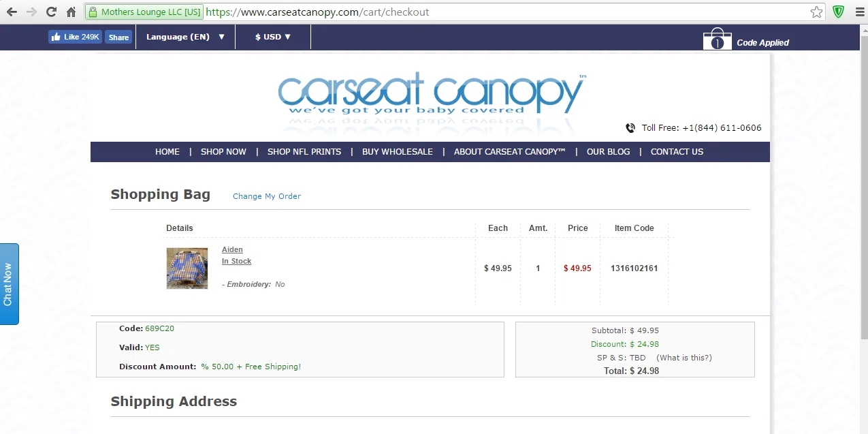The height and width of the screenshot is (434, 868).
Task: Open the $ USD currency dropdown
Action: click(273, 37)
